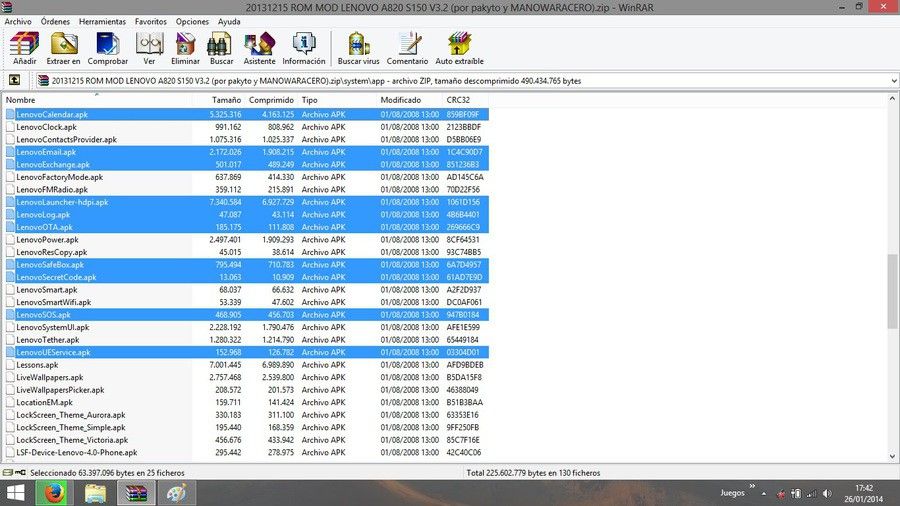Select LenovoFMRadio.apk row
This screenshot has width=900, height=506.
pos(247,189)
